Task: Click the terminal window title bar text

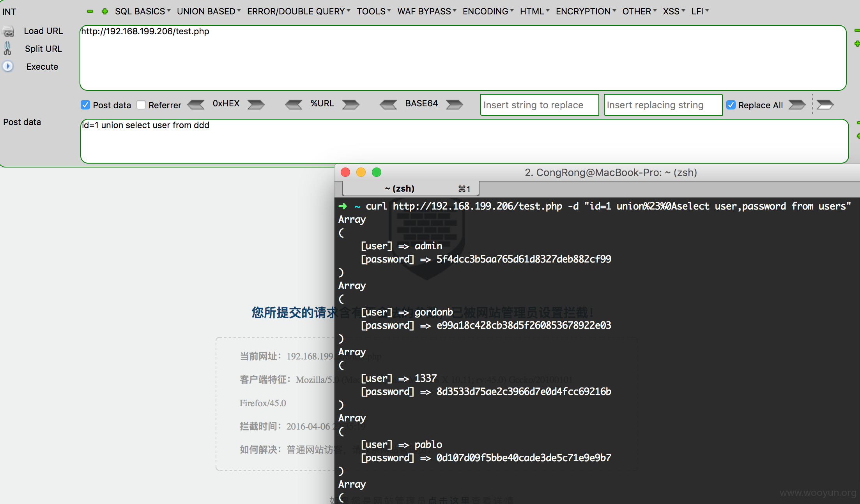Action: pyautogui.click(x=611, y=173)
